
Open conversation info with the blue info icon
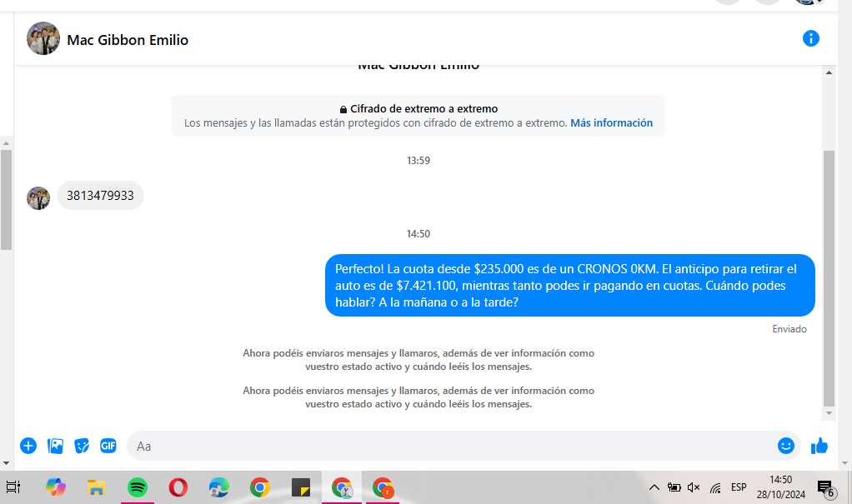(x=810, y=38)
